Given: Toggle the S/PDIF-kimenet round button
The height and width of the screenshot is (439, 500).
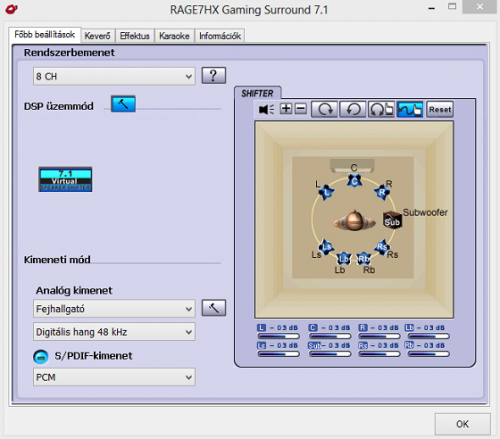Looking at the screenshot, I should pyautogui.click(x=41, y=357).
